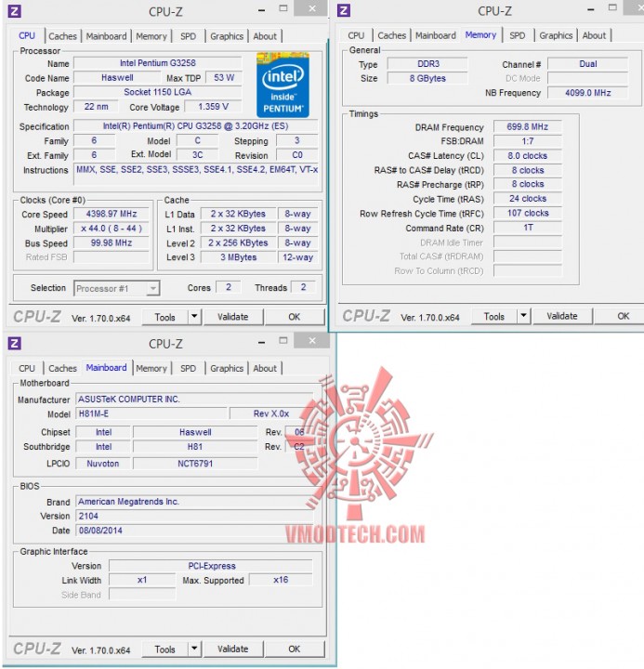Maximize the CPU tab window
This screenshot has width=644, height=669.
click(x=283, y=8)
